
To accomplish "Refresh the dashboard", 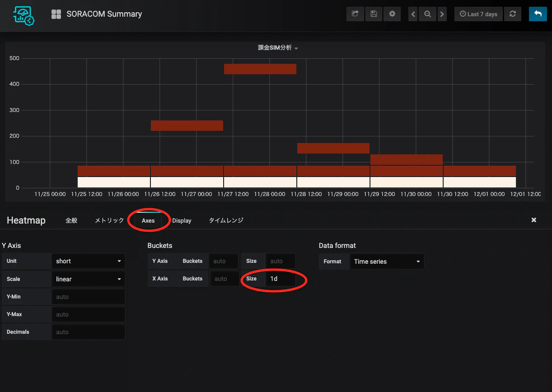I will pos(512,14).
